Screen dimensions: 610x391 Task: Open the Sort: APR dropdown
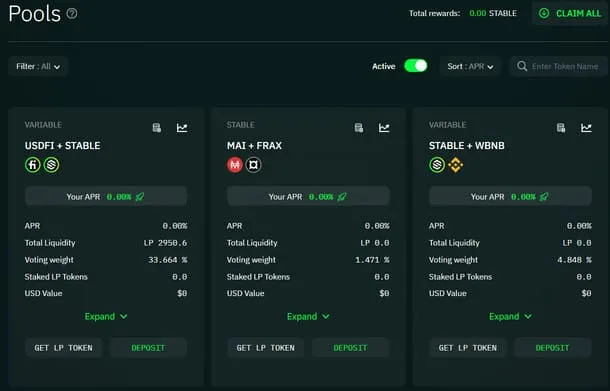pyautogui.click(x=470, y=67)
